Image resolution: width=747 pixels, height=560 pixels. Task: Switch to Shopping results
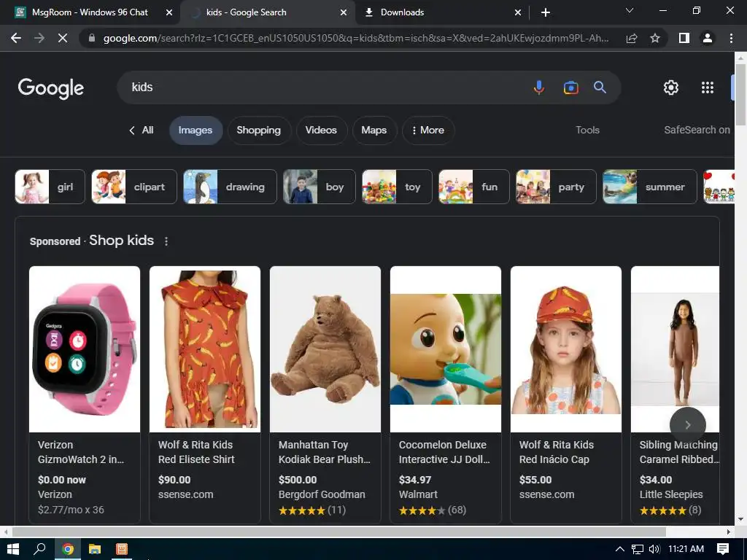(259, 130)
